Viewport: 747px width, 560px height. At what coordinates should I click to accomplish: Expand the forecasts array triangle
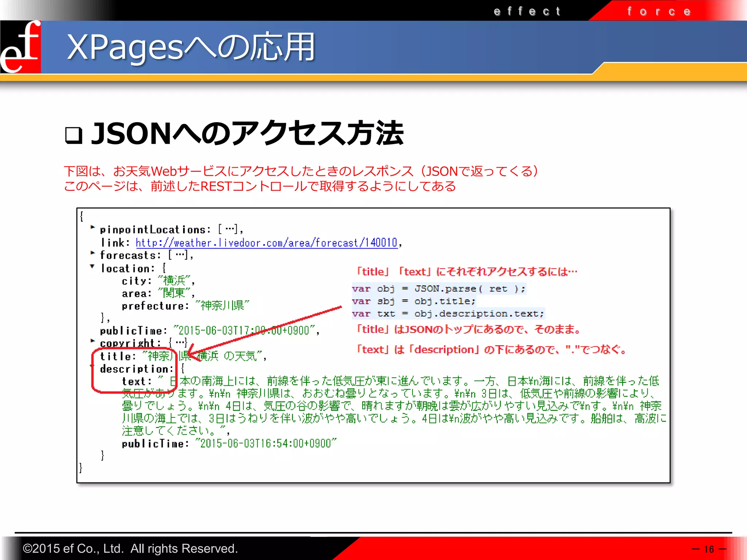pyautogui.click(x=93, y=253)
